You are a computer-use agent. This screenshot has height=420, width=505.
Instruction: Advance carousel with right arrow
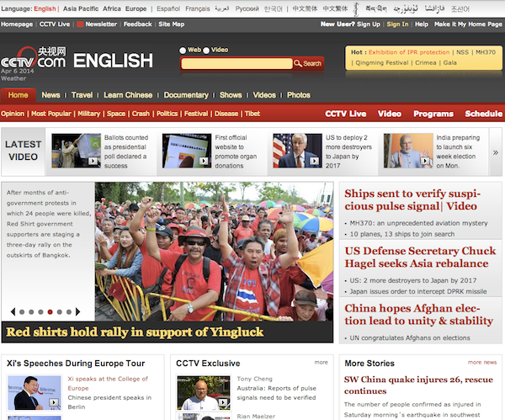[79, 311]
